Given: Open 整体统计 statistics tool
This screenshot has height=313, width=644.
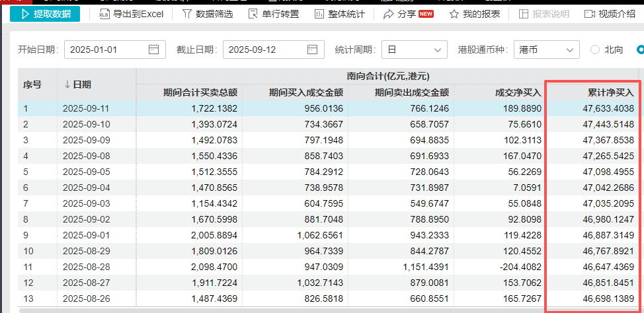Looking at the screenshot, I should (319, 14).
